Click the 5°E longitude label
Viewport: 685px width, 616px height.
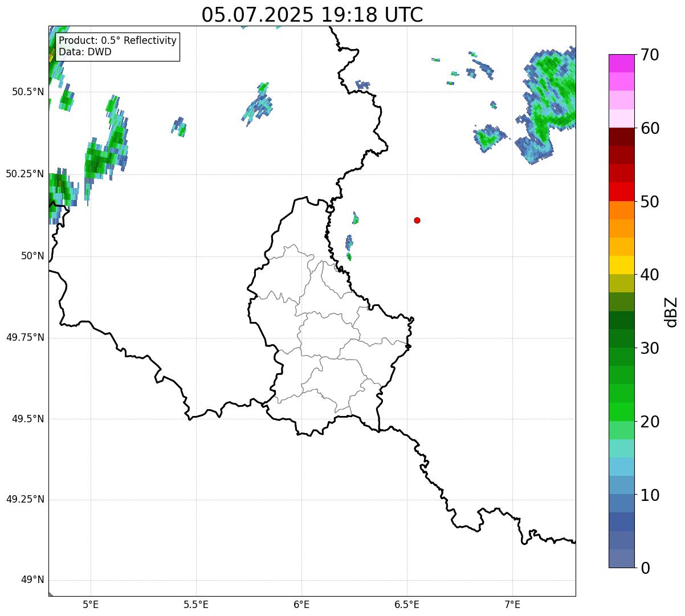click(x=91, y=604)
